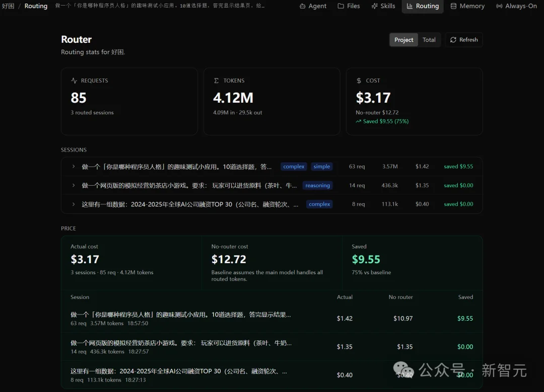Click the 85 requests count
The image size is (544, 392).
click(79, 98)
